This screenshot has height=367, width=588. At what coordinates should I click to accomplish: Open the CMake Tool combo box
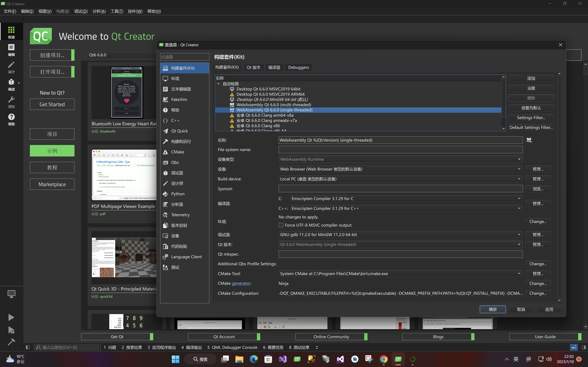click(x=400, y=274)
